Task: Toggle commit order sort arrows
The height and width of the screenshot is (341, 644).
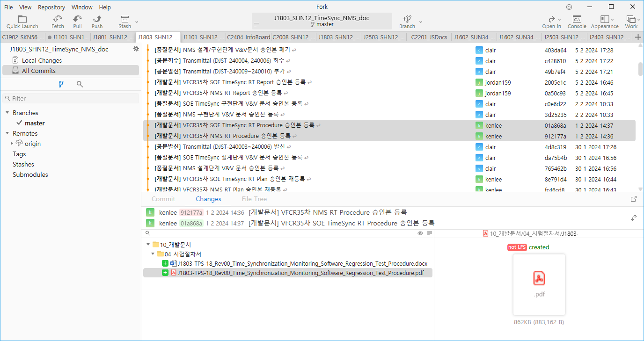Action: coord(634,218)
